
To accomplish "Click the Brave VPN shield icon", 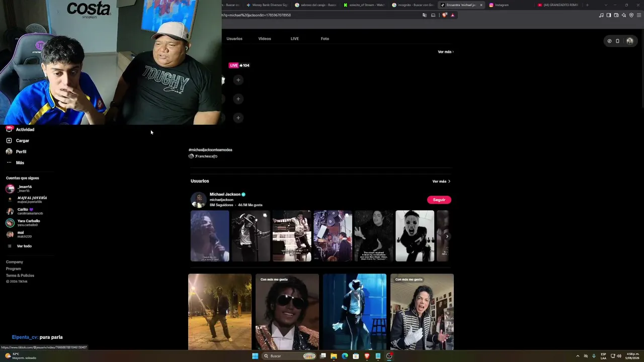I will coord(631,15).
